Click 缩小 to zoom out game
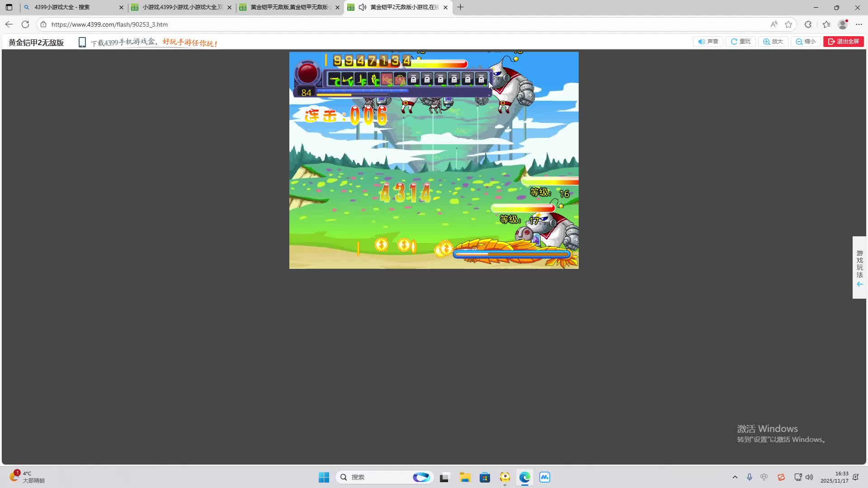 pyautogui.click(x=806, y=42)
